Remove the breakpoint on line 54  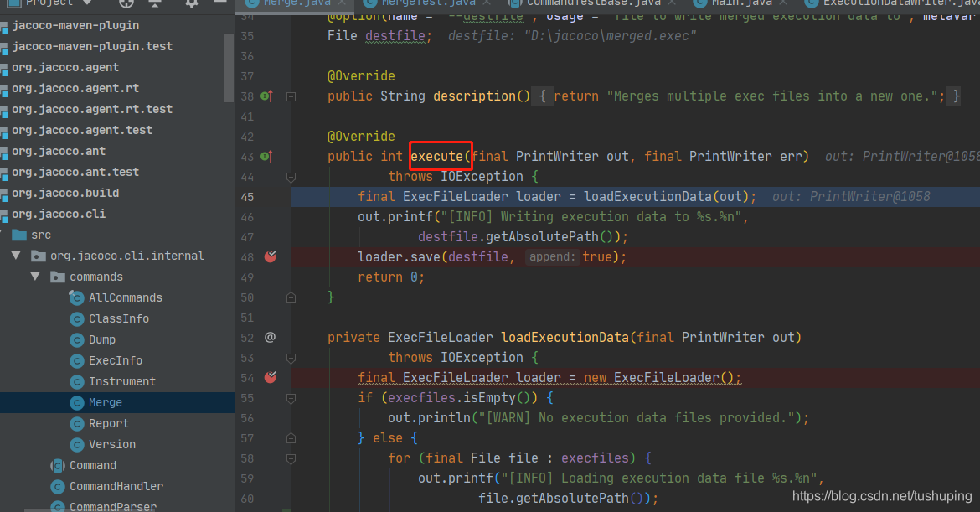[x=271, y=377]
